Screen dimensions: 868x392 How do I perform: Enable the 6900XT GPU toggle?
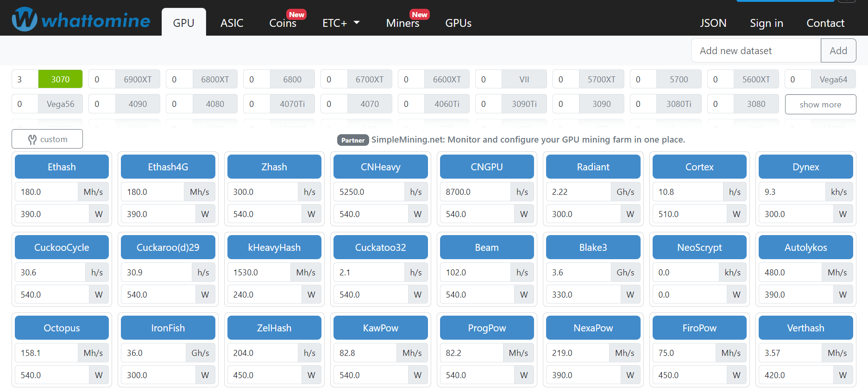[138, 79]
